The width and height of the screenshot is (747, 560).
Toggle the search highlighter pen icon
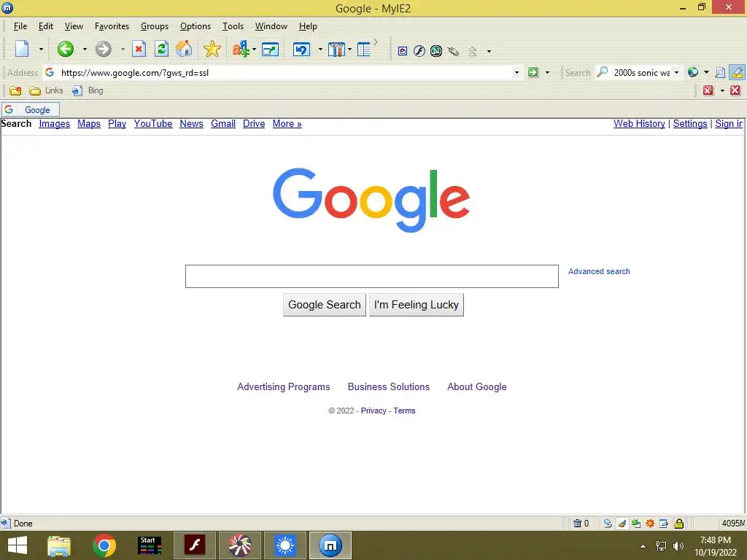click(x=737, y=72)
